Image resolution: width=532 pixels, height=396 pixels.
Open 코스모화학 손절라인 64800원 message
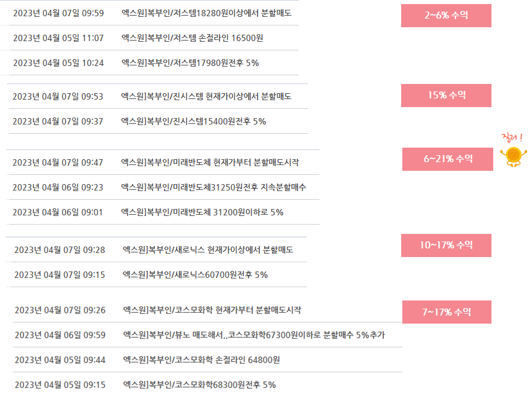(x=201, y=360)
